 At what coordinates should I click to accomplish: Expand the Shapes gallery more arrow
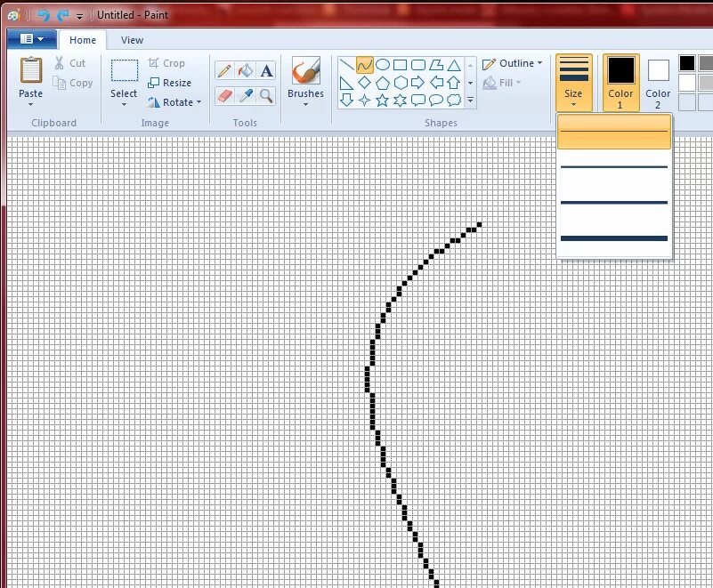(x=471, y=100)
